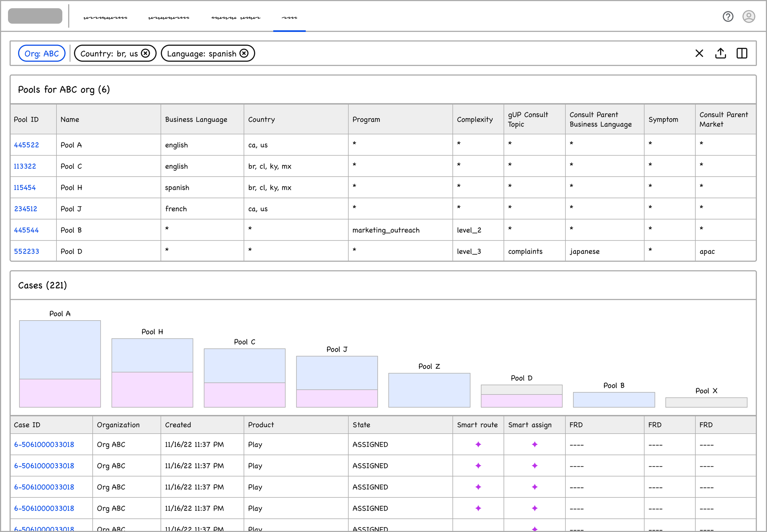This screenshot has height=532, width=767.
Task: Click the Pool H bar's blue segment
Action: [x=152, y=355]
